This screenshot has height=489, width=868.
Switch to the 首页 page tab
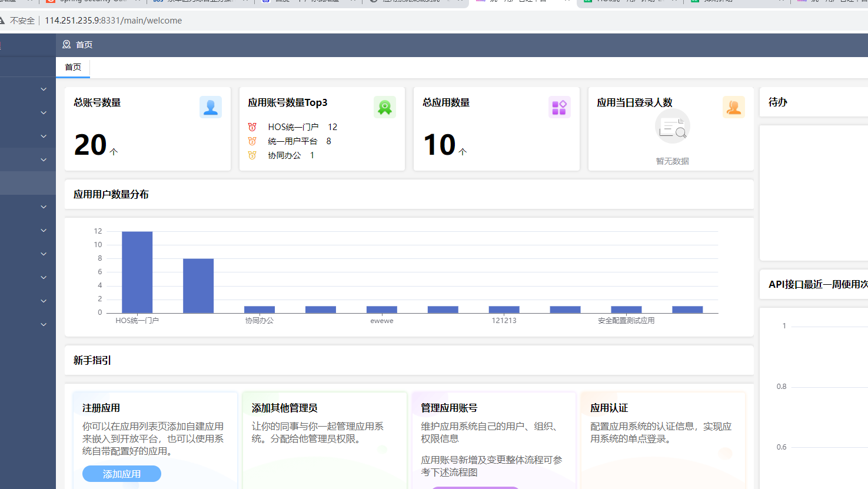[73, 68]
